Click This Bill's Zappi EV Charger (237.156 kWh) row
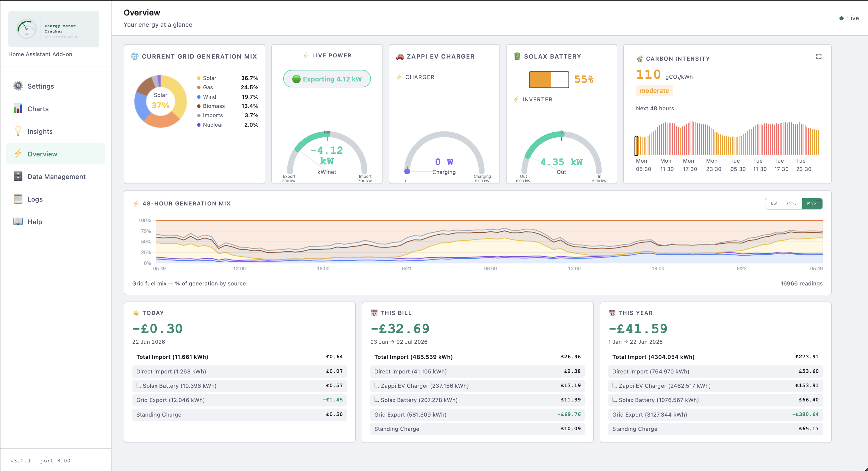Screen dimensions: 868x471 click(477, 386)
